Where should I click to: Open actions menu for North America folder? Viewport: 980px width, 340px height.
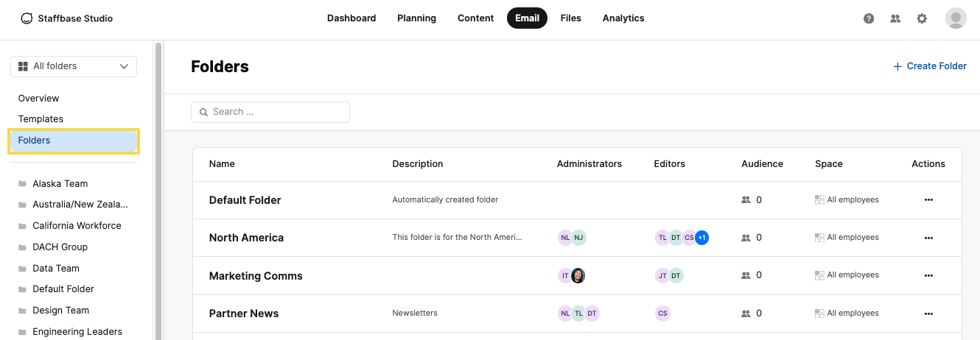(x=928, y=238)
